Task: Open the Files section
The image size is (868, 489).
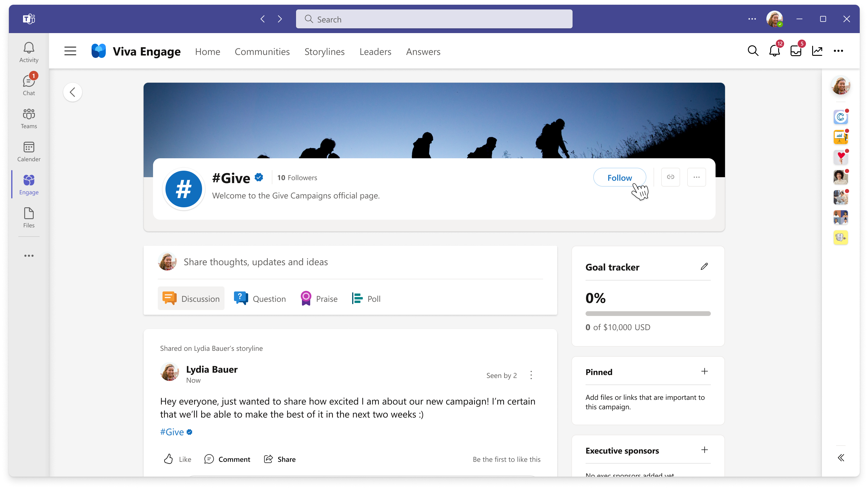Action: tap(28, 218)
